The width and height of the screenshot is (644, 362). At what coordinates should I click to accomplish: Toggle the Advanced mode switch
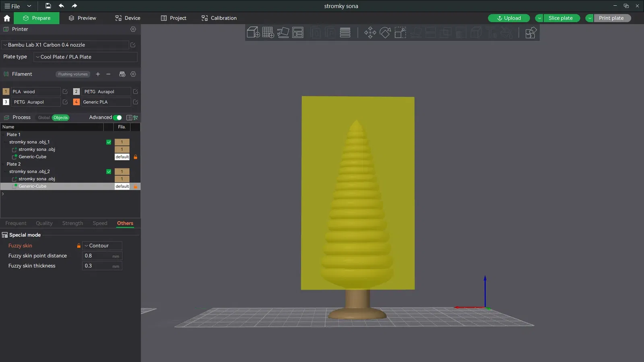click(118, 117)
